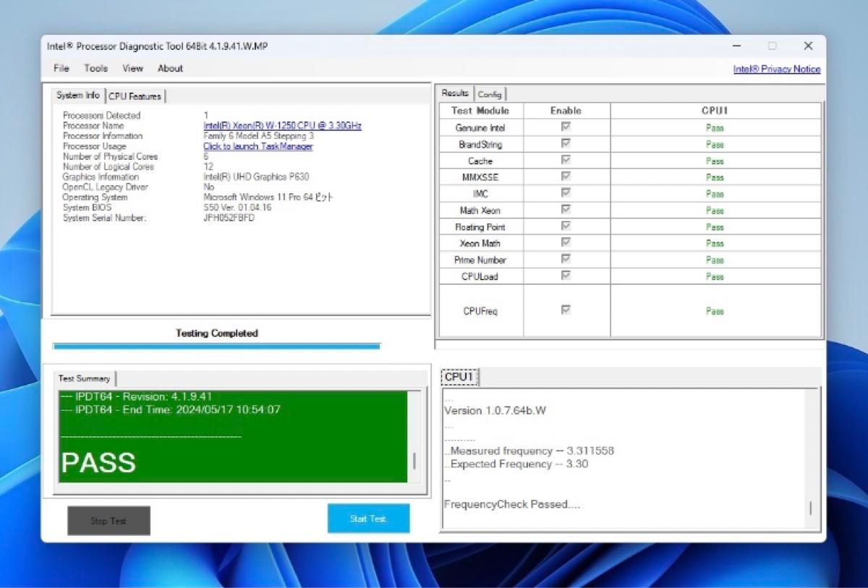Click the serial number JFH052FBFD value
This screenshot has height=588, width=868.
point(229,218)
